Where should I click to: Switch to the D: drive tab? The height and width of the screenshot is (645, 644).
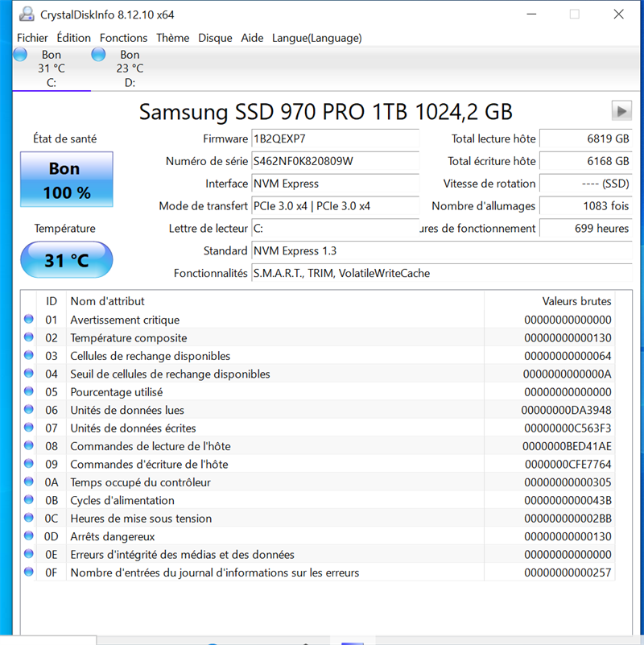[130, 68]
